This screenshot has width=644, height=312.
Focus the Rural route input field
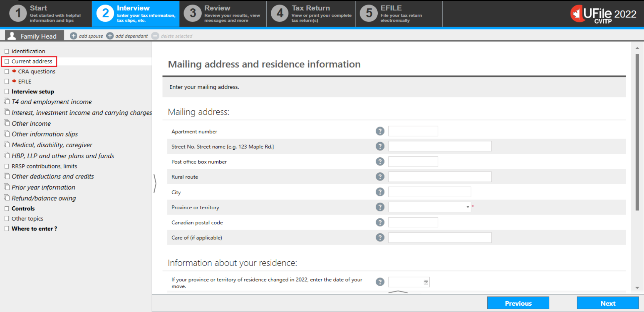440,177
